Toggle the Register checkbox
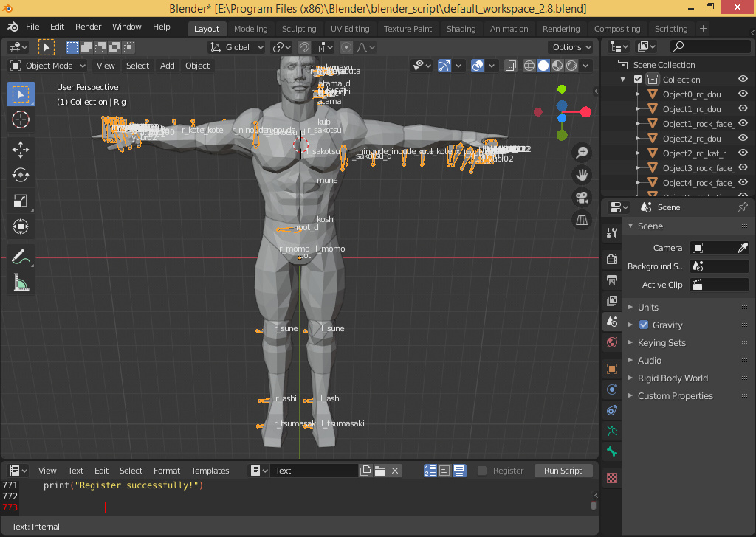 coord(481,471)
